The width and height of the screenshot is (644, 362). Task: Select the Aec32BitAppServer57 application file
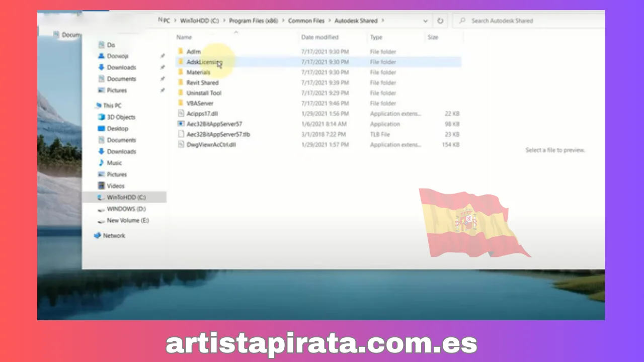pos(214,124)
